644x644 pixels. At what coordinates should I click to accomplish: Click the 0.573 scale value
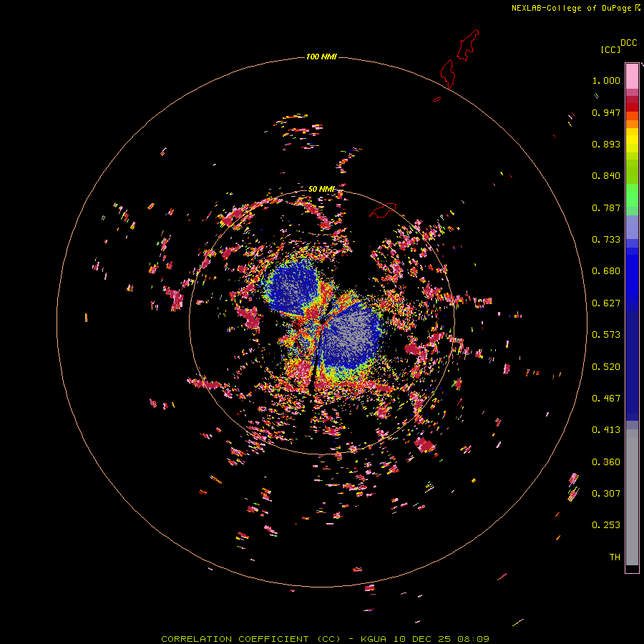[606, 335]
